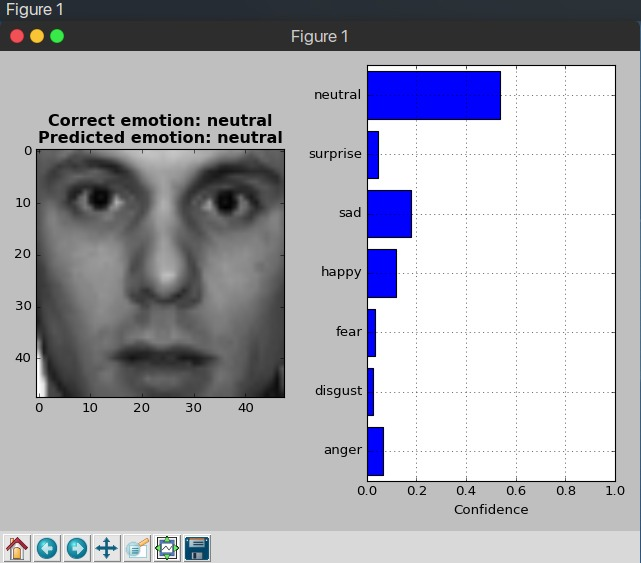Open the configure subplots tool

[167, 548]
